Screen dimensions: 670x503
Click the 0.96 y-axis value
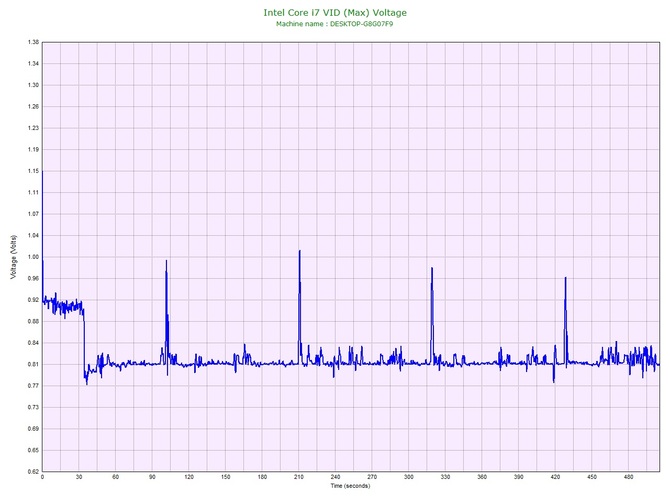click(x=33, y=279)
